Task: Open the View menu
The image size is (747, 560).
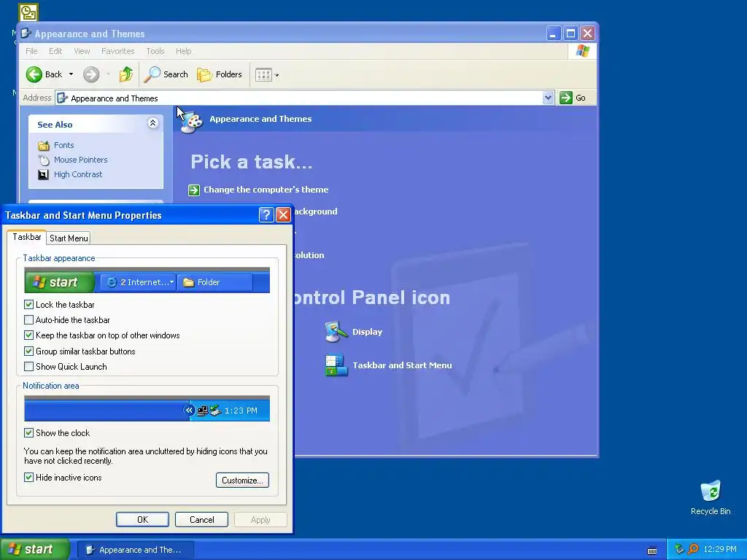Action: pos(82,51)
